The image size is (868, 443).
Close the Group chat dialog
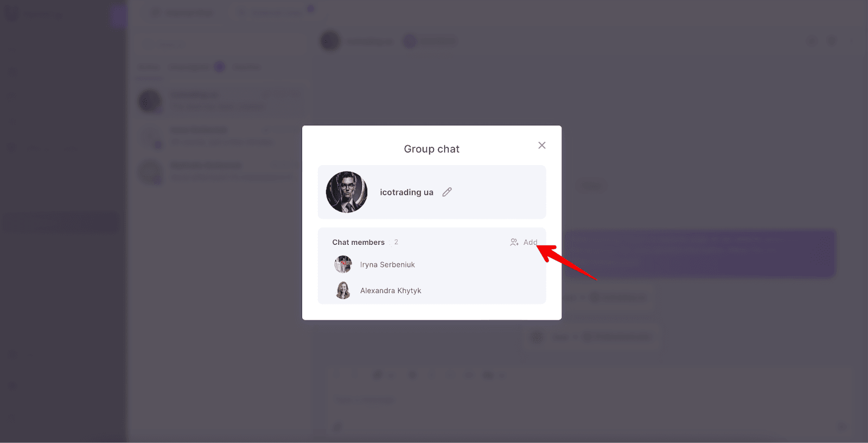(x=542, y=145)
